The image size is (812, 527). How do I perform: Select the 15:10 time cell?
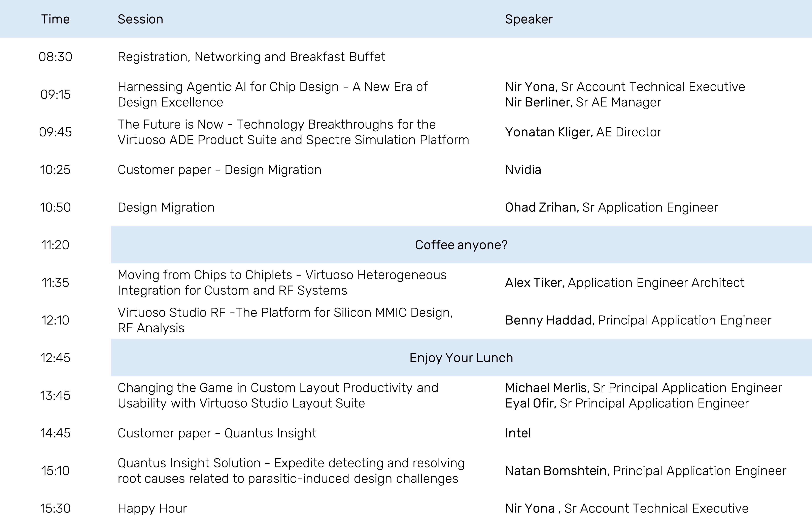point(55,471)
